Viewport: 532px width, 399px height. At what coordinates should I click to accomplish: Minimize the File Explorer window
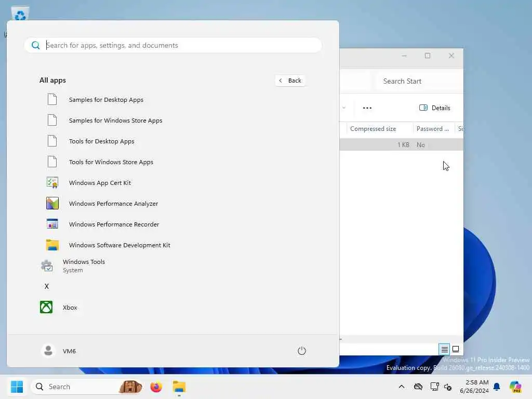404,56
